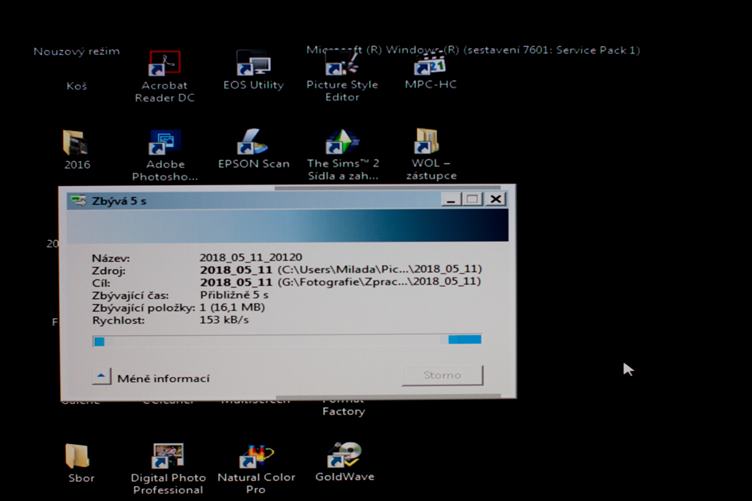Click the Přibližně 5 s remaining time

point(234,295)
